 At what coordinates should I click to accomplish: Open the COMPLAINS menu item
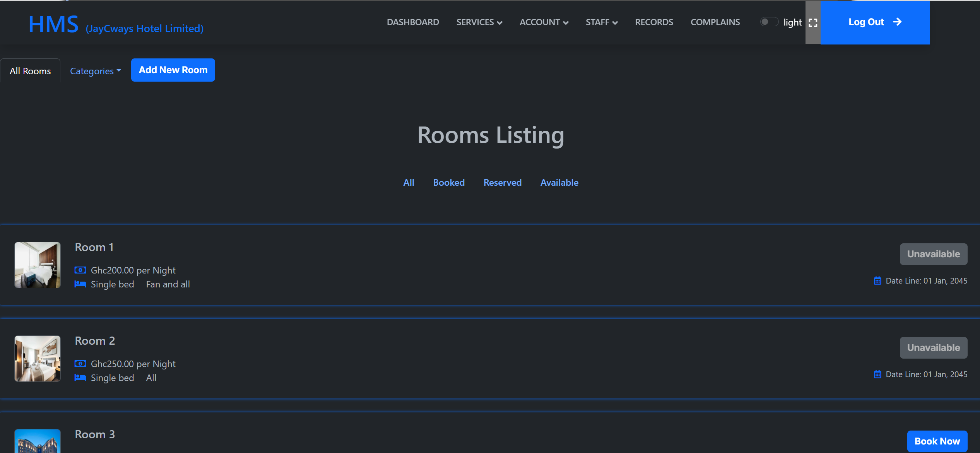715,22
